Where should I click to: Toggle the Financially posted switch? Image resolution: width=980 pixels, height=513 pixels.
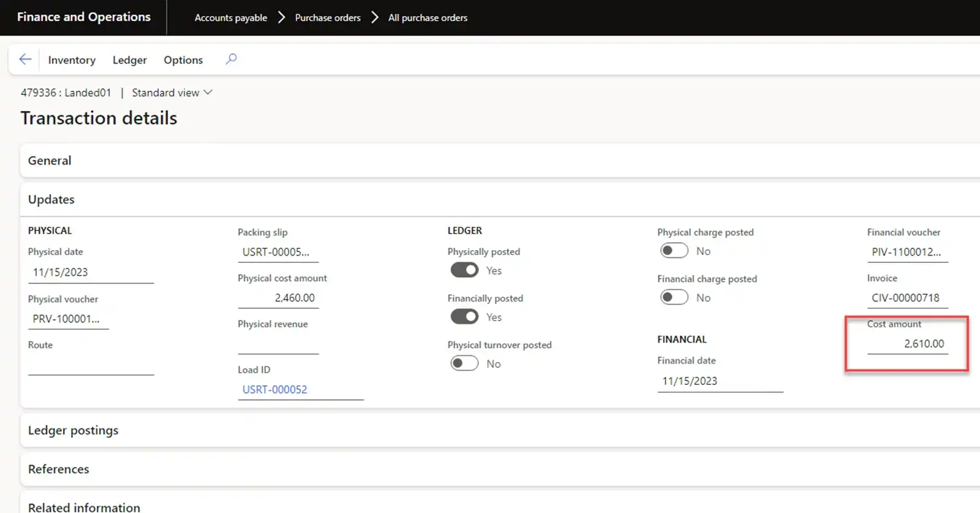pyautogui.click(x=464, y=317)
